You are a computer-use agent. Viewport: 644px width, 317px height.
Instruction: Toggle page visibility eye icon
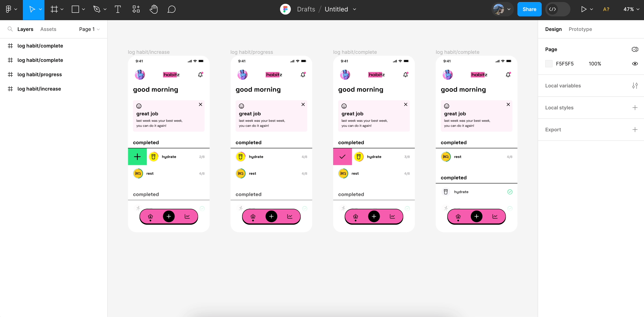point(635,64)
